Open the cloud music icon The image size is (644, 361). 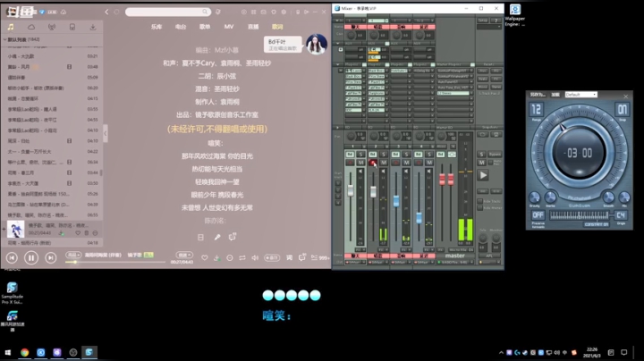(x=31, y=27)
